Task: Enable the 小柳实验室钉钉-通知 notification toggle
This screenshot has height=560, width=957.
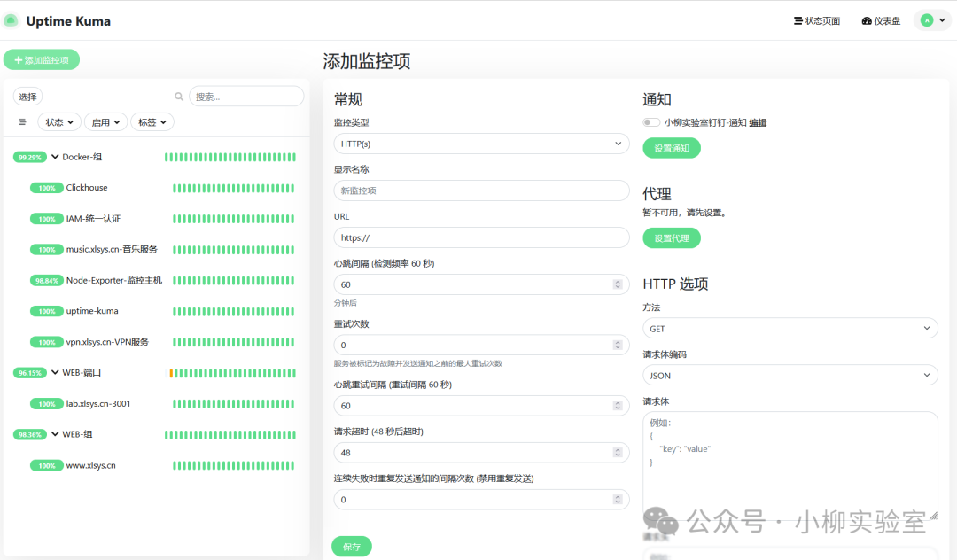Action: pos(650,121)
